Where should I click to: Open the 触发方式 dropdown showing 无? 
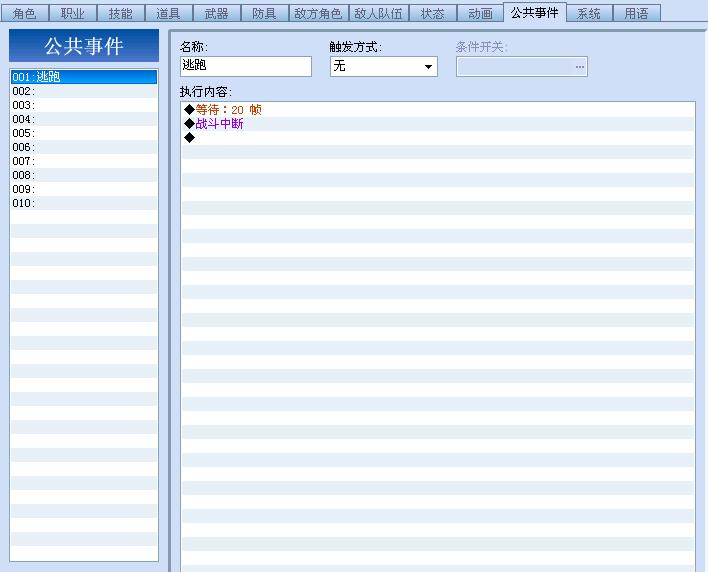pyautogui.click(x=384, y=66)
